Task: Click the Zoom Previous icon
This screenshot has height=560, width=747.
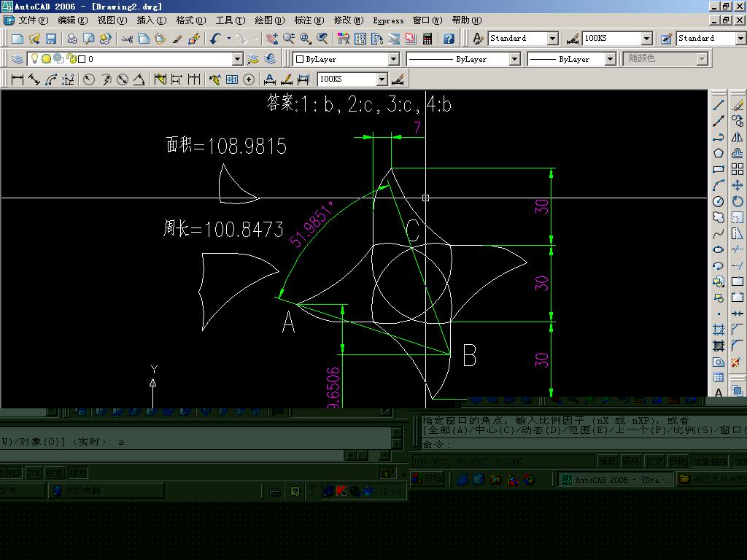Action: (x=322, y=39)
